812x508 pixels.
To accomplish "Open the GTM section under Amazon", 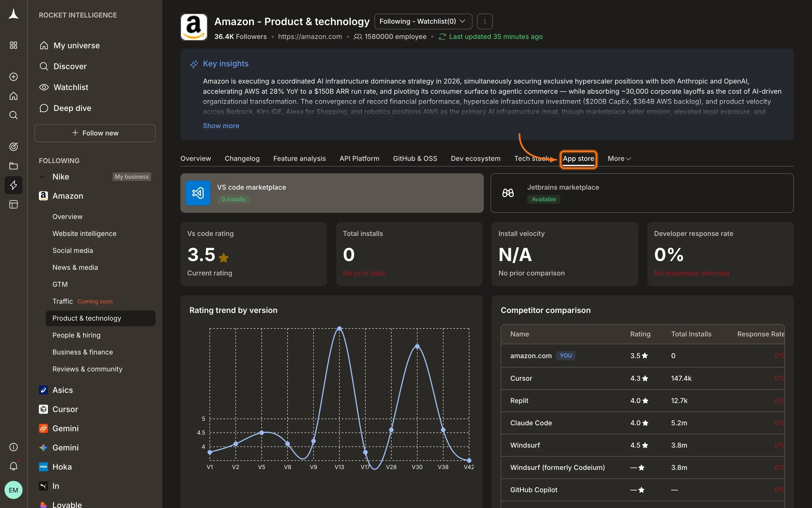I will [60, 284].
